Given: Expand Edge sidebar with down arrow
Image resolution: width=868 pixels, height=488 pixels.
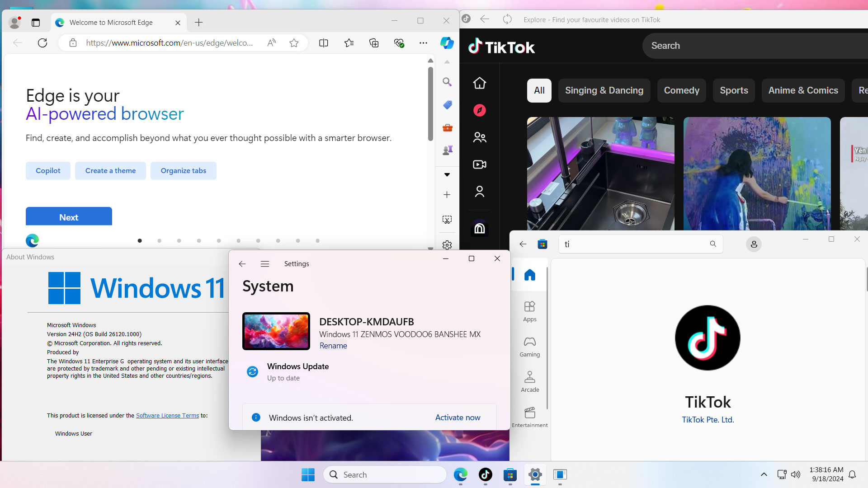Looking at the screenshot, I should 447,175.
